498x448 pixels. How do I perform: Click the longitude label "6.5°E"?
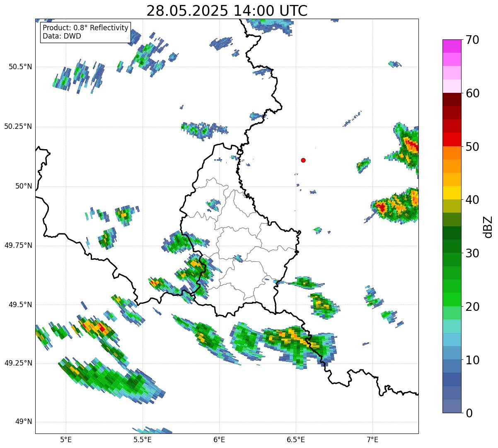click(296, 439)
